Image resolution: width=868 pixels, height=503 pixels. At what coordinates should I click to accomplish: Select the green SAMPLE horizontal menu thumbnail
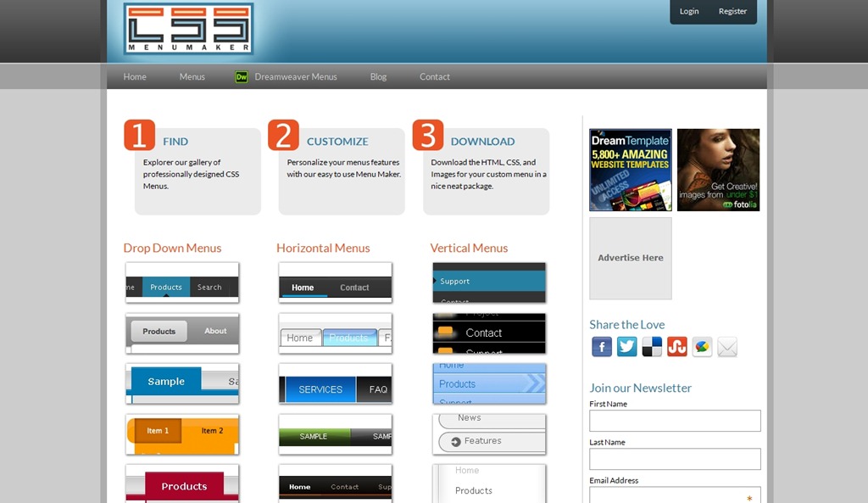[x=336, y=434]
